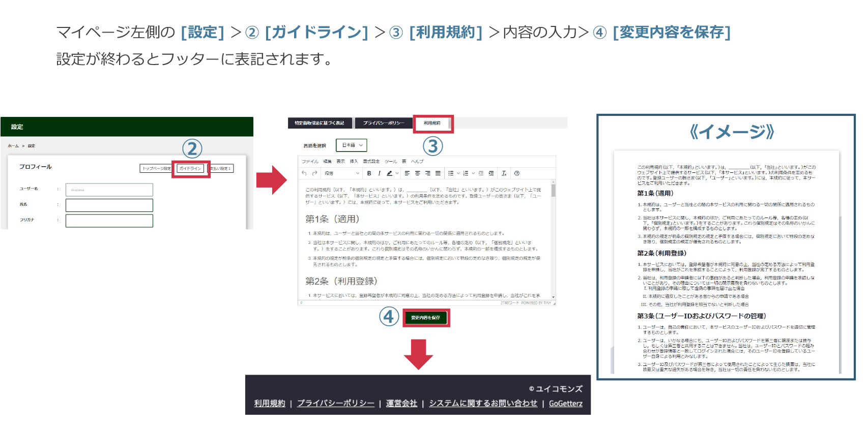Image resolution: width=868 pixels, height=429 pixels.
Task: Open the ヘルプ menu in the editor
Action: pos(417,161)
